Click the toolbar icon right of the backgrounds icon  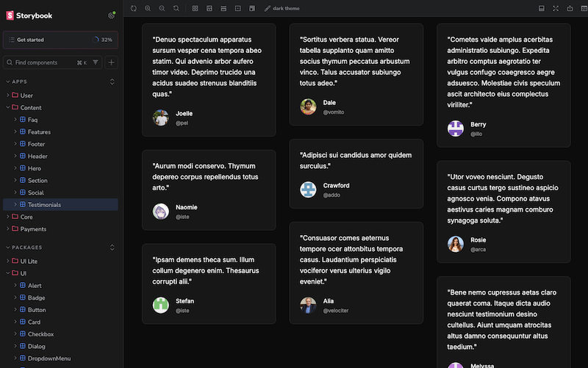click(x=223, y=8)
